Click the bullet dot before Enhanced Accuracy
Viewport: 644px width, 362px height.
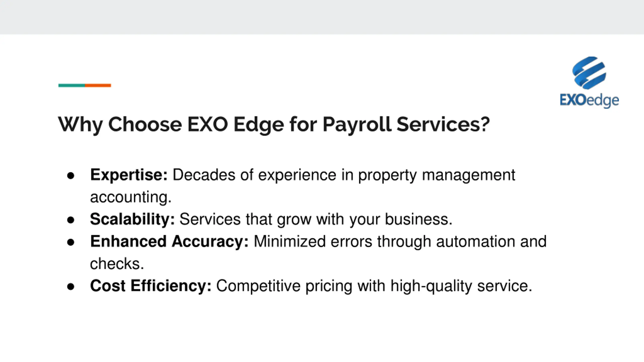coord(71,242)
